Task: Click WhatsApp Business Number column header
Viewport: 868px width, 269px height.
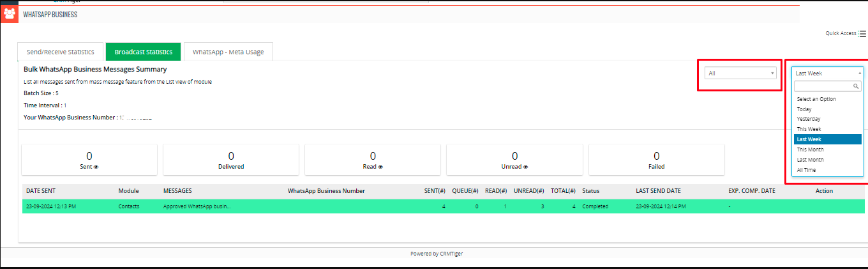Action: [x=326, y=191]
